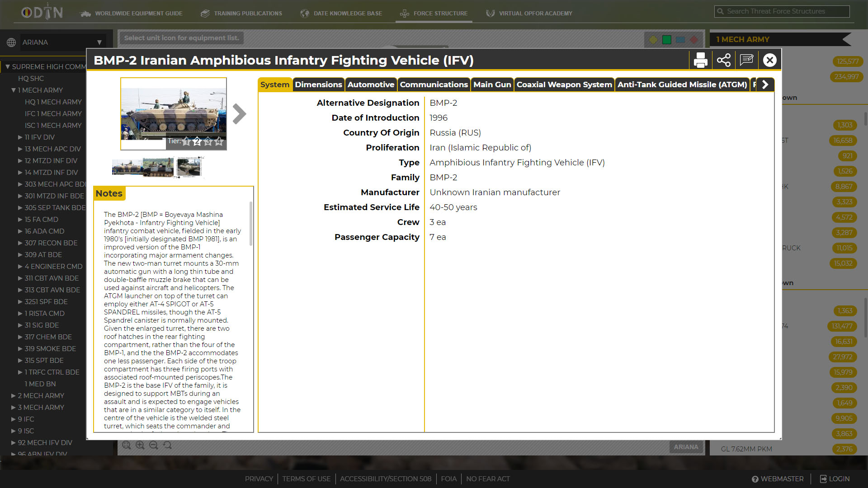Open the feedback comment icon

point(746,60)
